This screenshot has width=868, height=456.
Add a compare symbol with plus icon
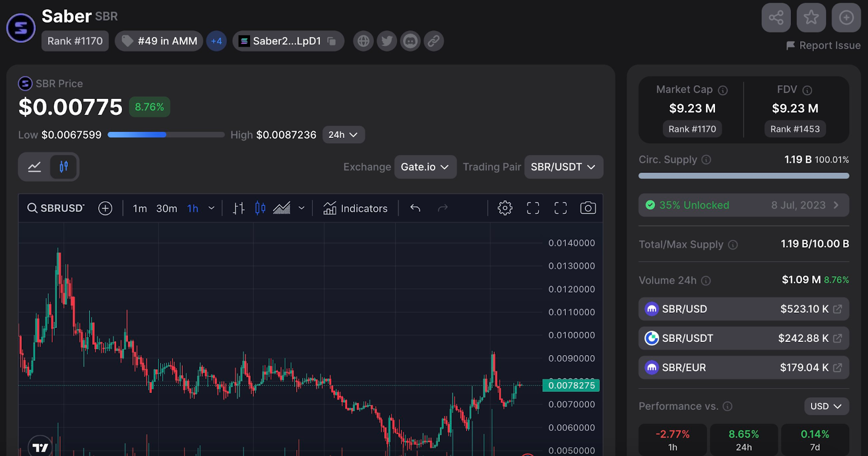[105, 208]
